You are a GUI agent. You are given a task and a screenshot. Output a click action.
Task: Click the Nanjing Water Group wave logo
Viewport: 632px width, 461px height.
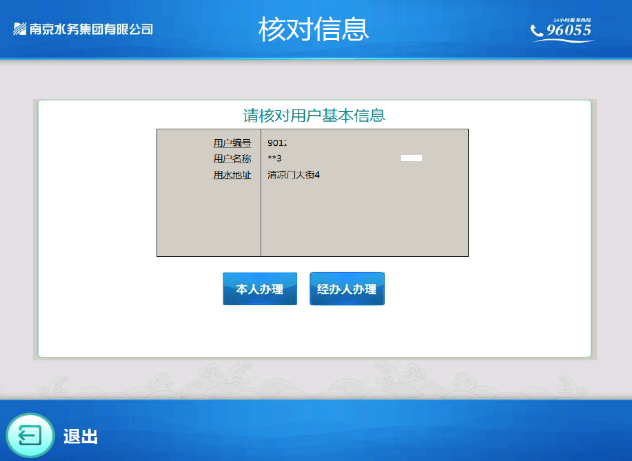click(19, 29)
